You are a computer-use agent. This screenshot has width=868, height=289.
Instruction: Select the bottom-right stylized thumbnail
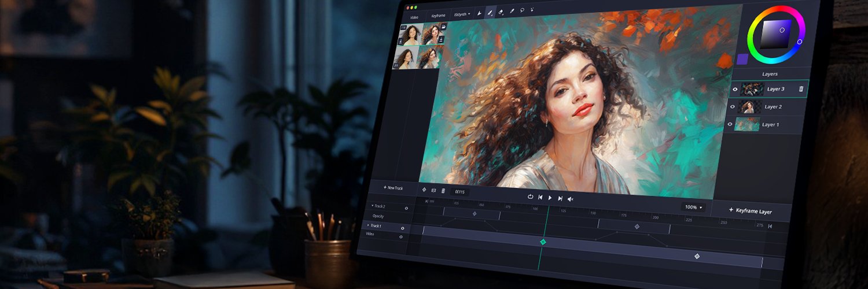[428, 57]
